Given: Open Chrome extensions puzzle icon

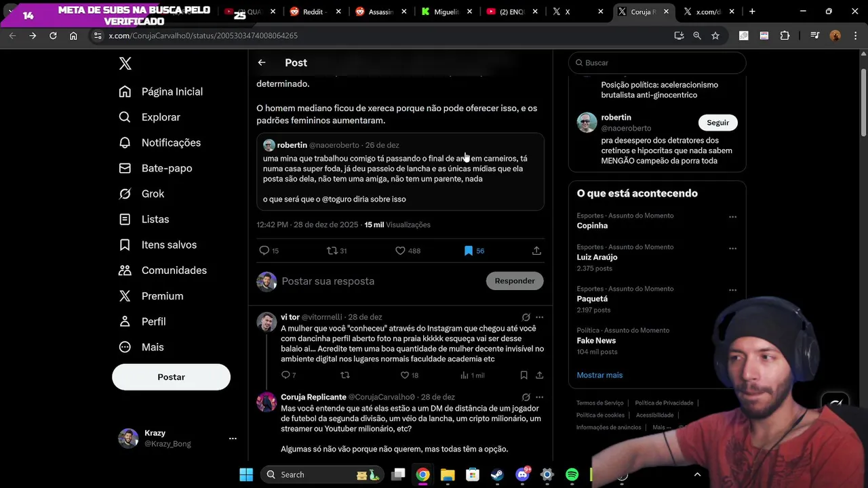Looking at the screenshot, I should [785, 35].
